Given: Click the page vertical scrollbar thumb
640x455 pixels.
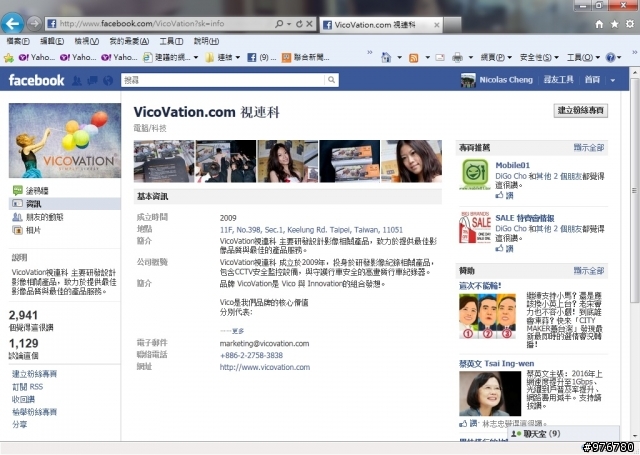Looking at the screenshot, I should point(634,190).
